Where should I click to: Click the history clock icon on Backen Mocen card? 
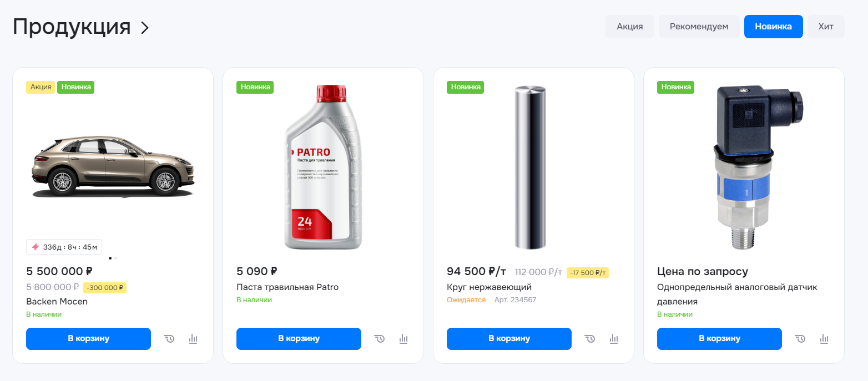(x=169, y=338)
